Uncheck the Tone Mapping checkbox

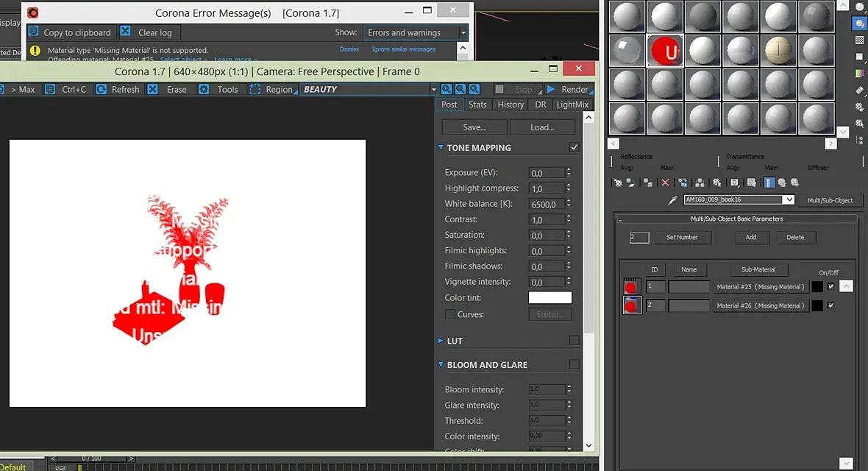(x=574, y=147)
